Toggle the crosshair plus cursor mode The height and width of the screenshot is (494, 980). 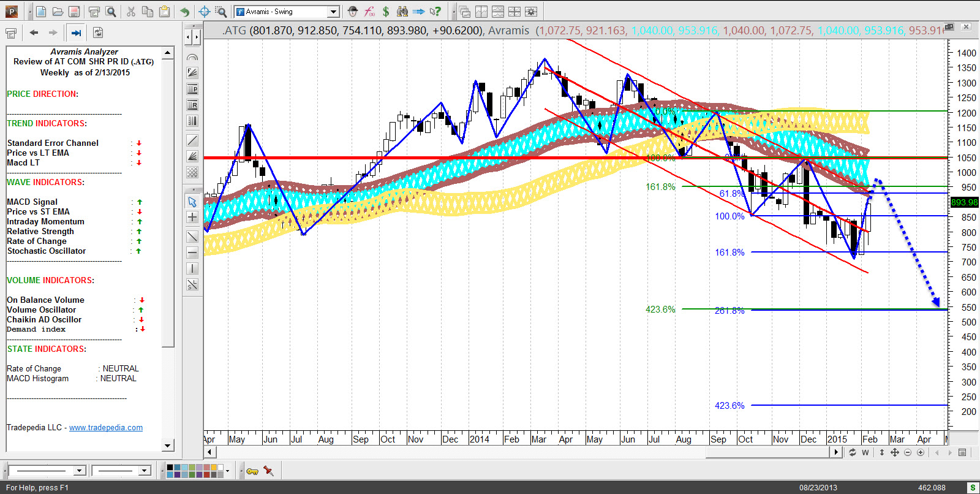click(x=192, y=218)
